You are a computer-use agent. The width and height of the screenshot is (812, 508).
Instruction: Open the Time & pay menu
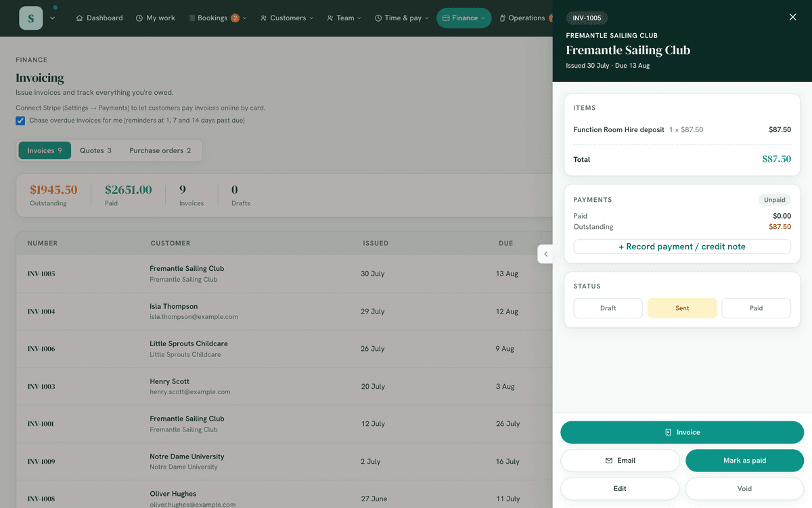[402, 18]
